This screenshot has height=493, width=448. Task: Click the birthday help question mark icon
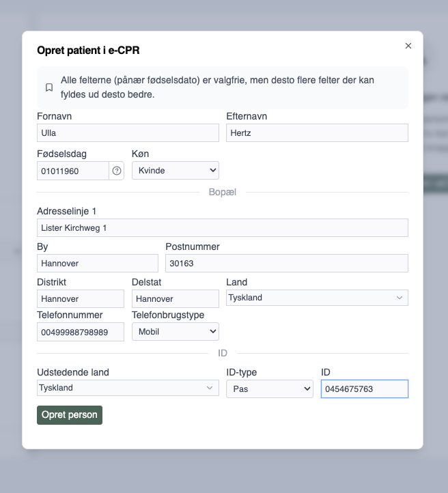(x=117, y=171)
